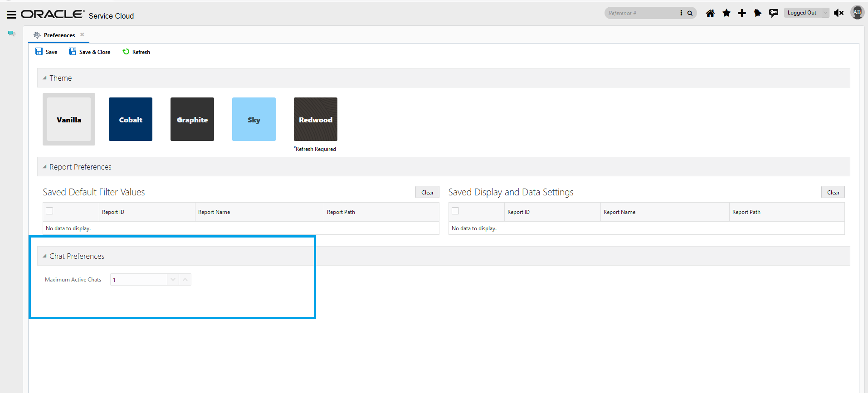Decrease Maximum Active Chats with down arrow
This screenshot has width=868, height=393.
point(173,280)
